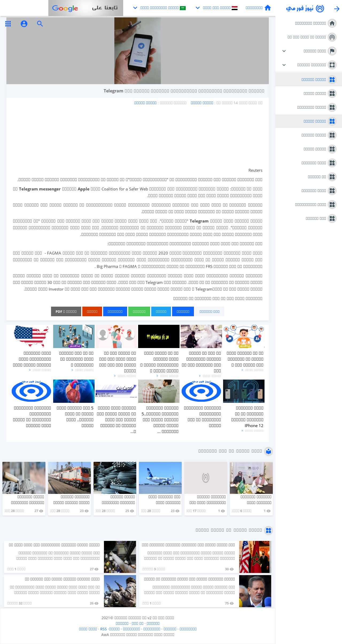
Task: Click the Investor text in the article
Action: tap(56, 289)
